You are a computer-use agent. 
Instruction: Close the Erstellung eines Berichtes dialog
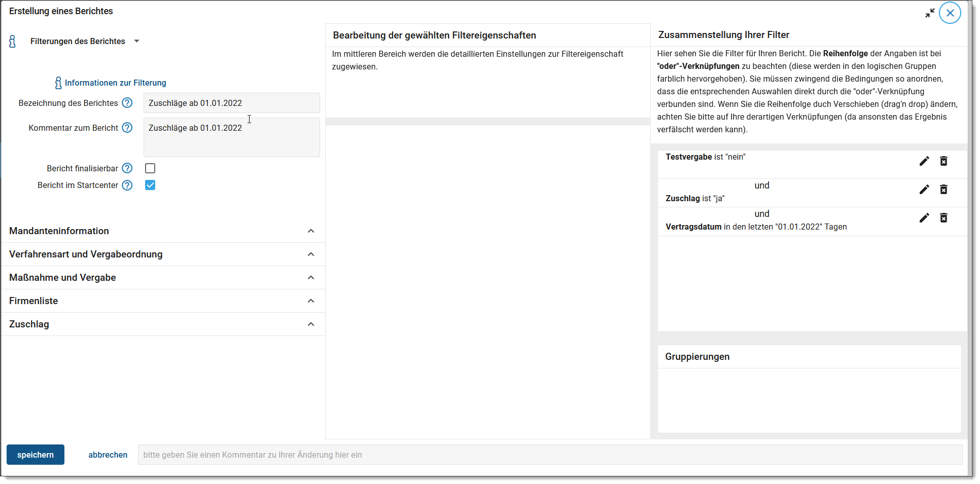950,13
